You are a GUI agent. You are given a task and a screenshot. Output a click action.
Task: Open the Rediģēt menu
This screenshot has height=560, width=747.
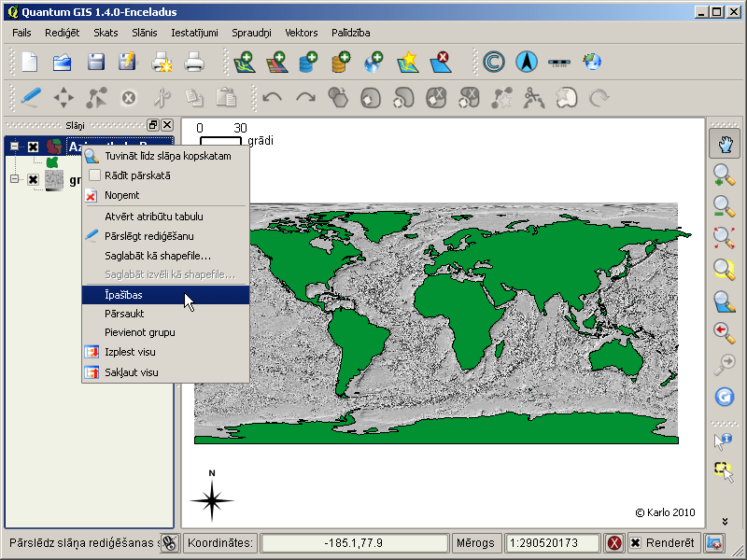tap(62, 33)
